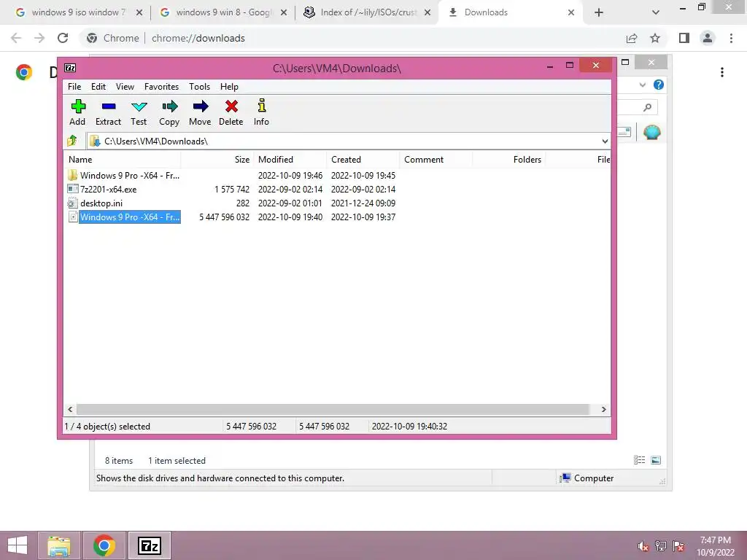Screen dimensions: 747x560
Task: Open the Info toolbar icon
Action: pyautogui.click(x=261, y=112)
